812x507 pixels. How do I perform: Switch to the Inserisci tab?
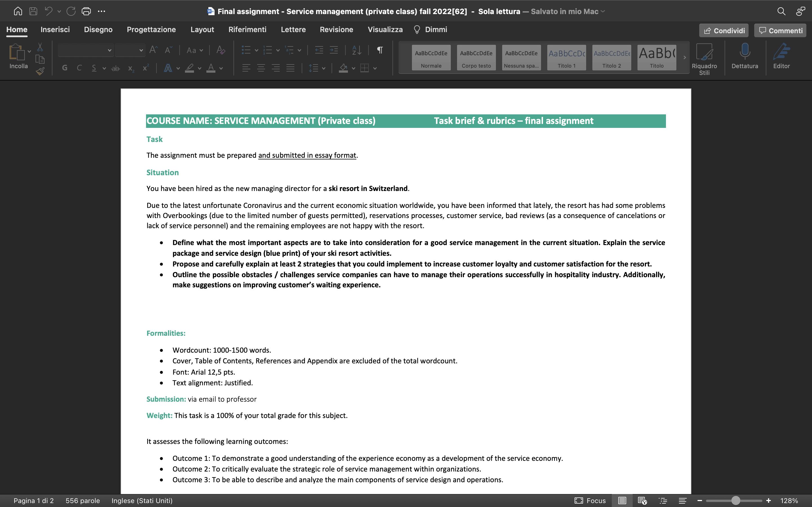(x=55, y=30)
